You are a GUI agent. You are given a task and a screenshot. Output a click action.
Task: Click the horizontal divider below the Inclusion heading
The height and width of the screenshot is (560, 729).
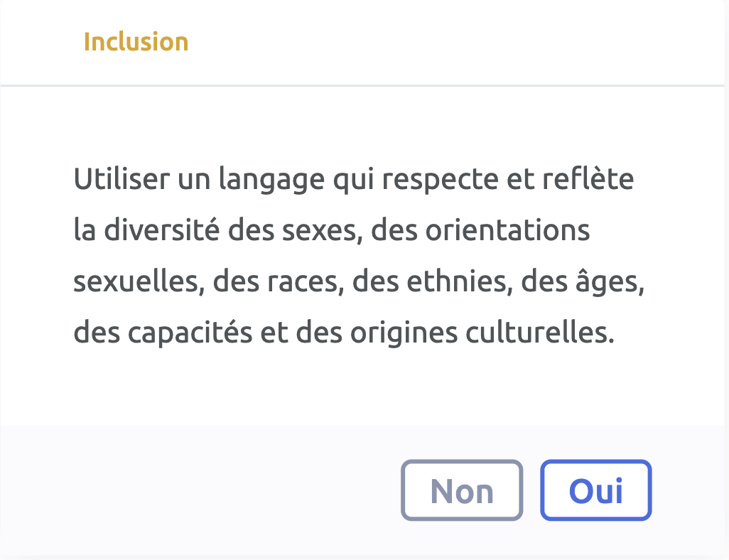[x=364, y=86]
